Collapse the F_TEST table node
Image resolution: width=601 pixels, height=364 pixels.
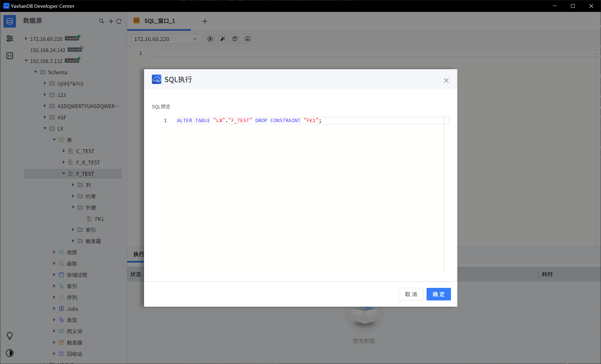(64, 174)
